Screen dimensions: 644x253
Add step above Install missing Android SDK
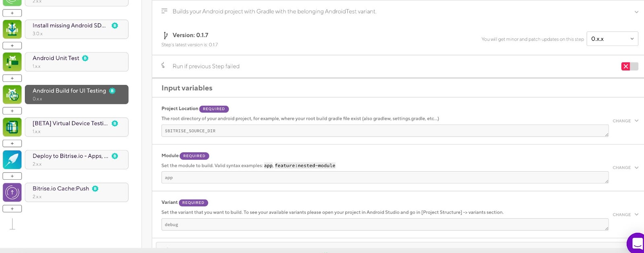12,13
